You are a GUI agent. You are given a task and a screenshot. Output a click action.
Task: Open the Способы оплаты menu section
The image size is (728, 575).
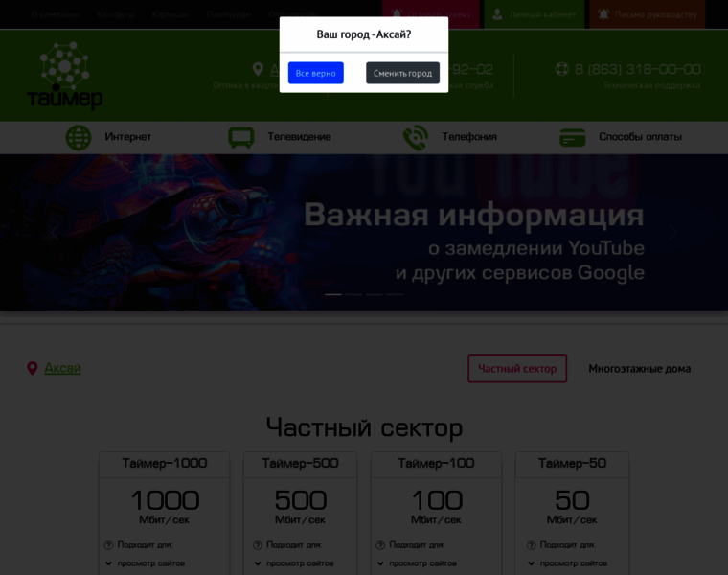click(x=640, y=136)
